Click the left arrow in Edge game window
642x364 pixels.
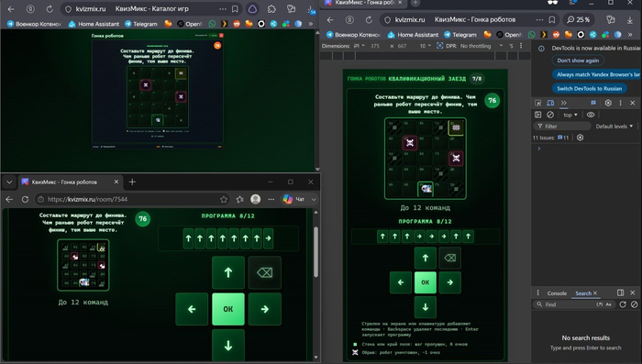[192, 309]
